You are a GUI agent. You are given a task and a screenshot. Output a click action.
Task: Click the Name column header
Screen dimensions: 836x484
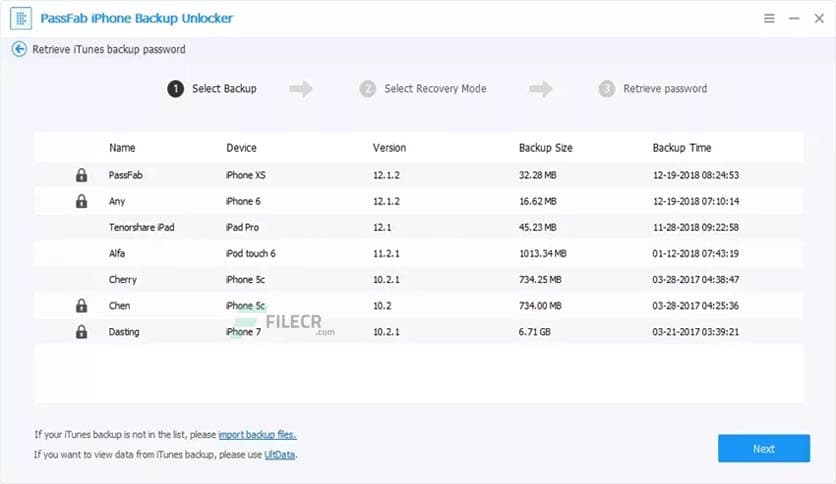[122, 148]
